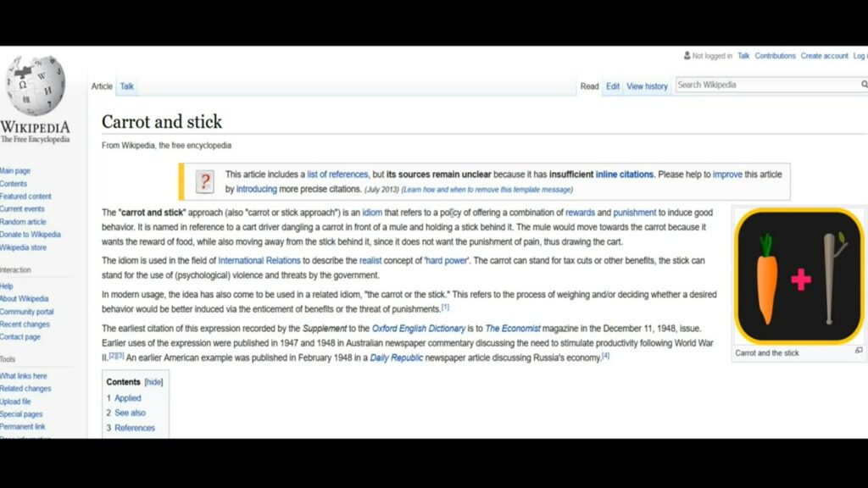Open the inline citations link
The width and height of the screenshot is (868, 488).
(624, 175)
